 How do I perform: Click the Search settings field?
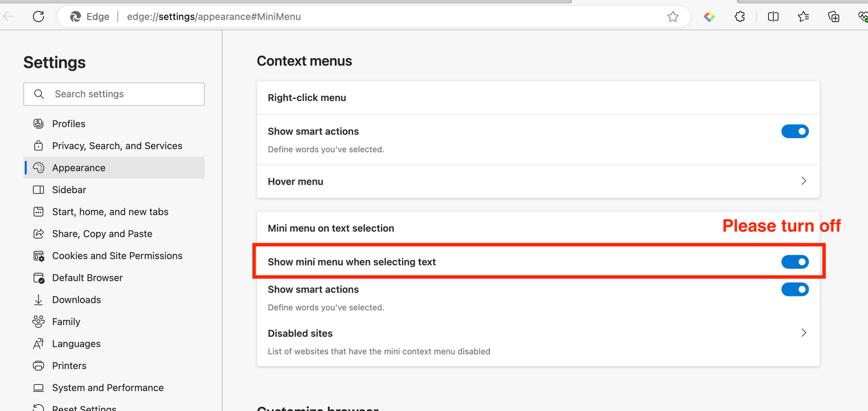pos(114,94)
